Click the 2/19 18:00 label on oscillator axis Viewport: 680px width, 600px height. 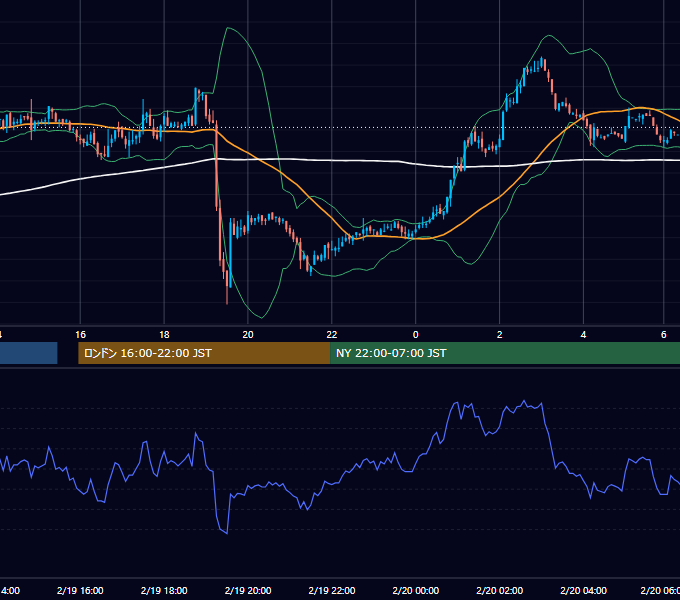pos(164,590)
